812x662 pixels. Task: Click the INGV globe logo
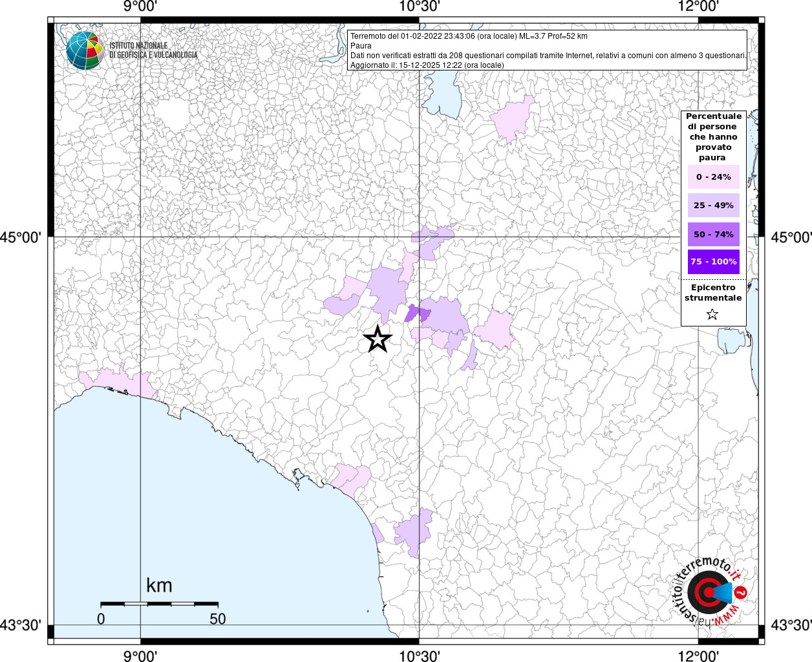click(x=85, y=50)
